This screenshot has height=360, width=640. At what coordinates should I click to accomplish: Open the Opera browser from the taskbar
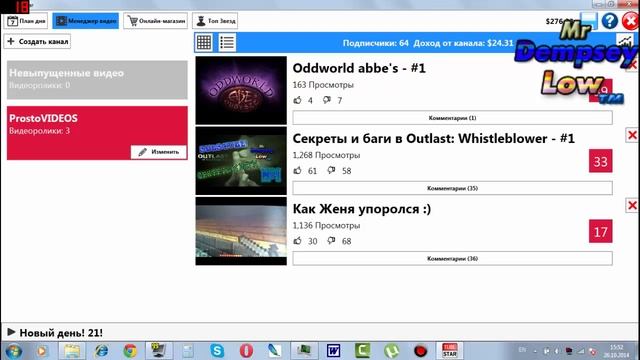(246, 351)
